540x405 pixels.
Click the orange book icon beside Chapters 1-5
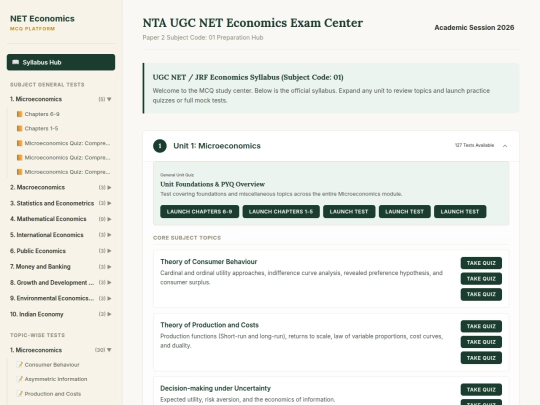point(20,128)
